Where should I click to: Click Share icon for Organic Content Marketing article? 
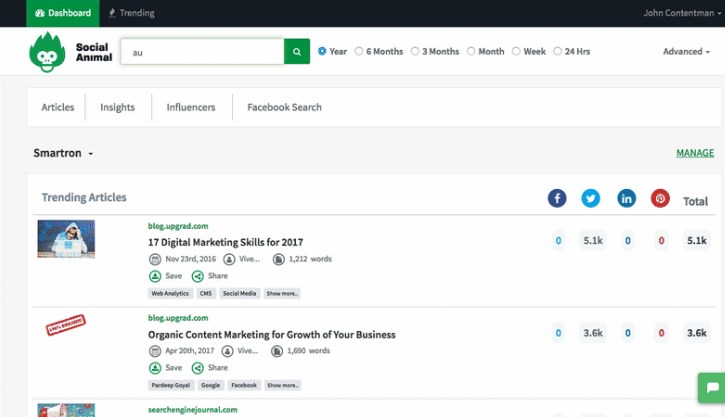pyautogui.click(x=197, y=368)
